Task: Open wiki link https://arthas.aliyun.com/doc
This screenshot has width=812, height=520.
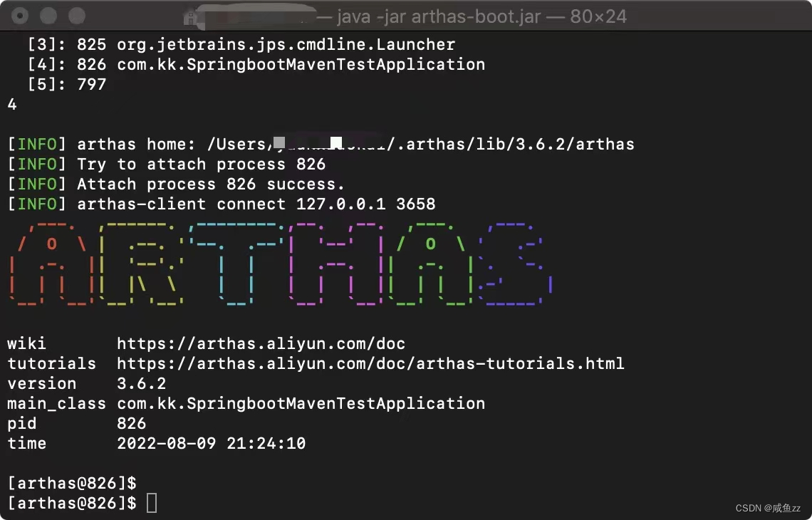Action: [x=261, y=343]
